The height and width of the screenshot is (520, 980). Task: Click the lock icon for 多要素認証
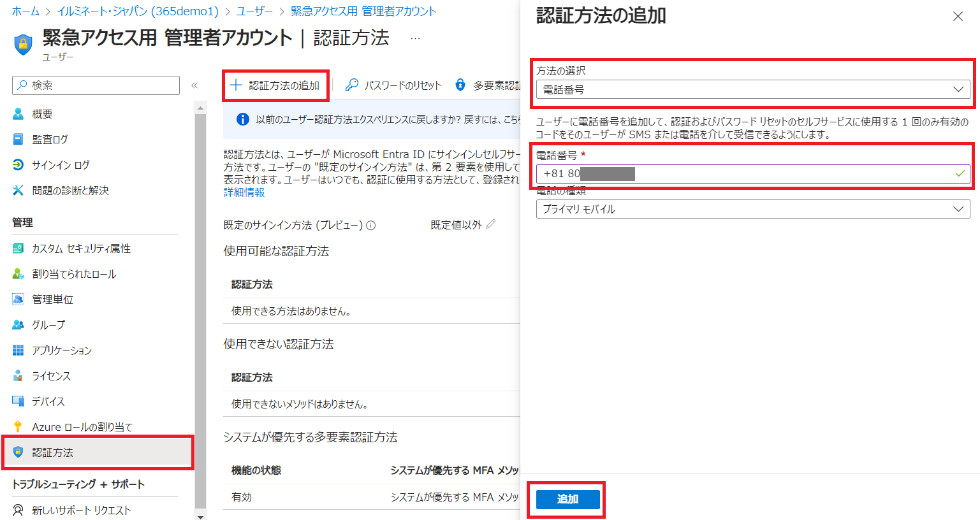460,85
